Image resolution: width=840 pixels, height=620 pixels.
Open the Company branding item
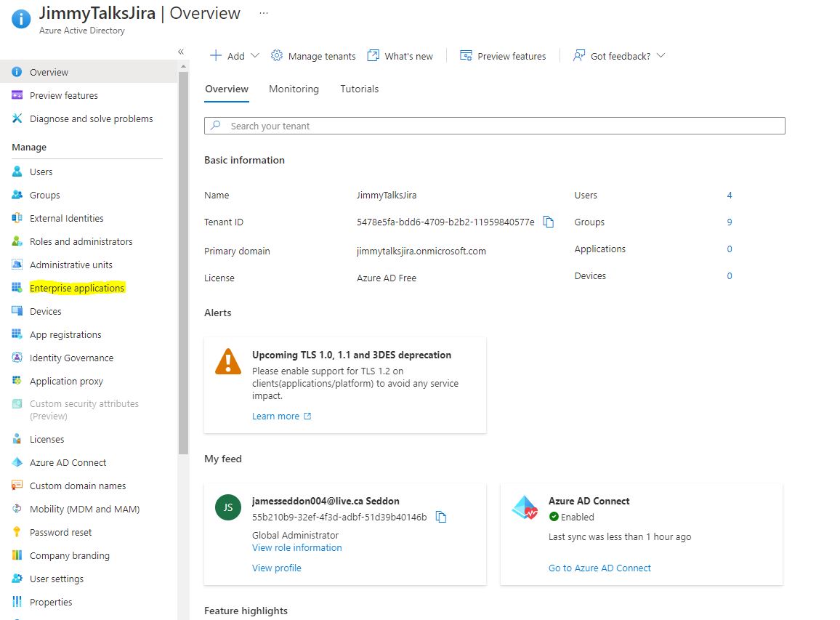click(x=70, y=556)
